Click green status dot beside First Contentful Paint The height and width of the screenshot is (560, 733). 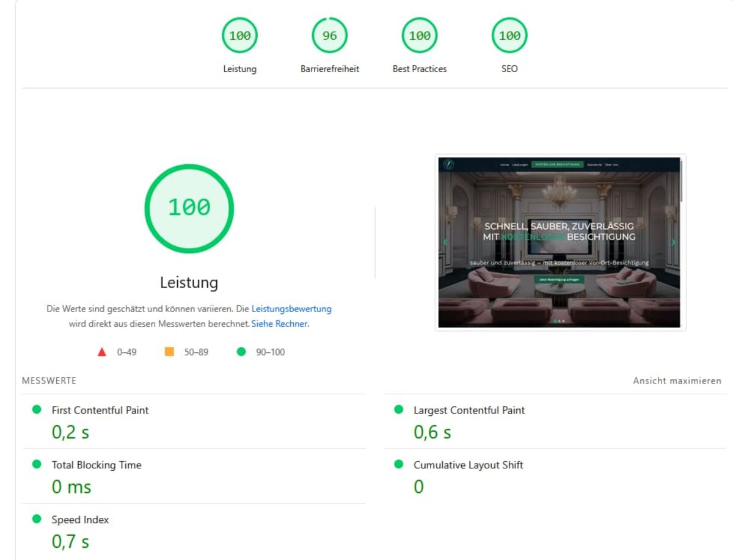pos(37,410)
